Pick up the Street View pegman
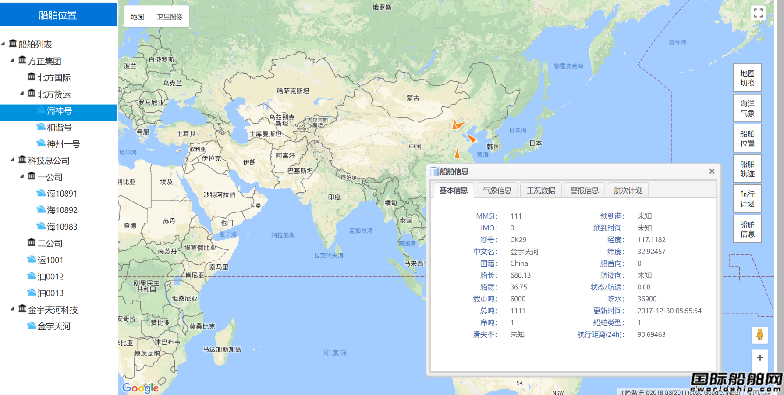This screenshot has height=395, width=784. pyautogui.click(x=760, y=335)
